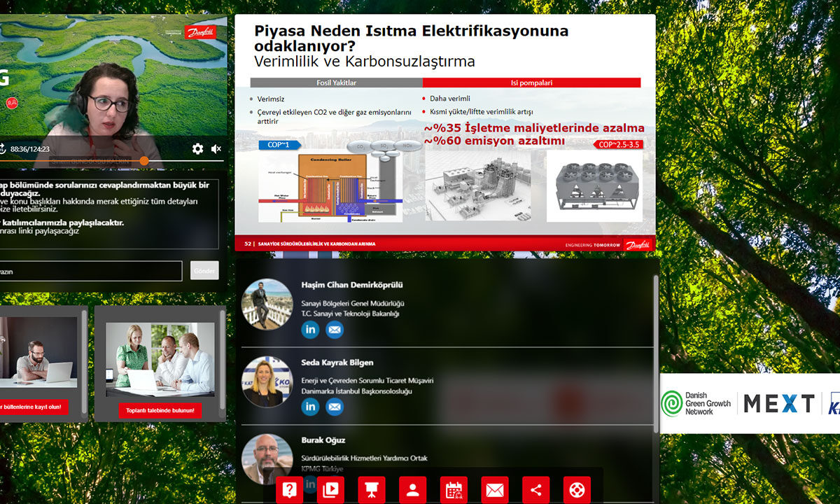Email Haşim Cihan Demirköprülü via envelope icon

click(335, 330)
